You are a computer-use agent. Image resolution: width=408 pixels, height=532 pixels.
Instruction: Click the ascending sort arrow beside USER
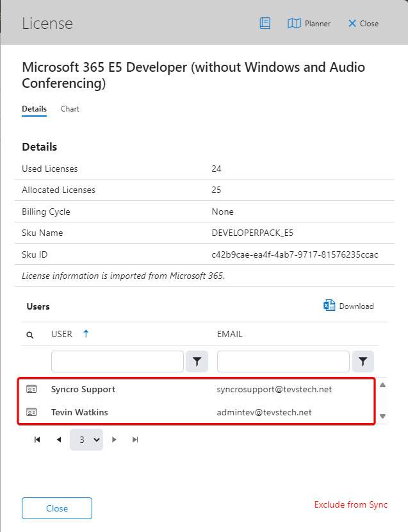(x=86, y=334)
